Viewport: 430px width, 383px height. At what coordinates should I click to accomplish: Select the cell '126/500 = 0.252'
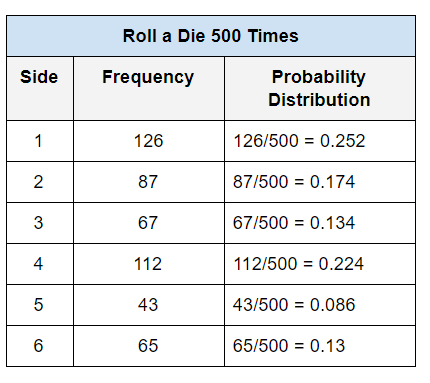[320, 141]
